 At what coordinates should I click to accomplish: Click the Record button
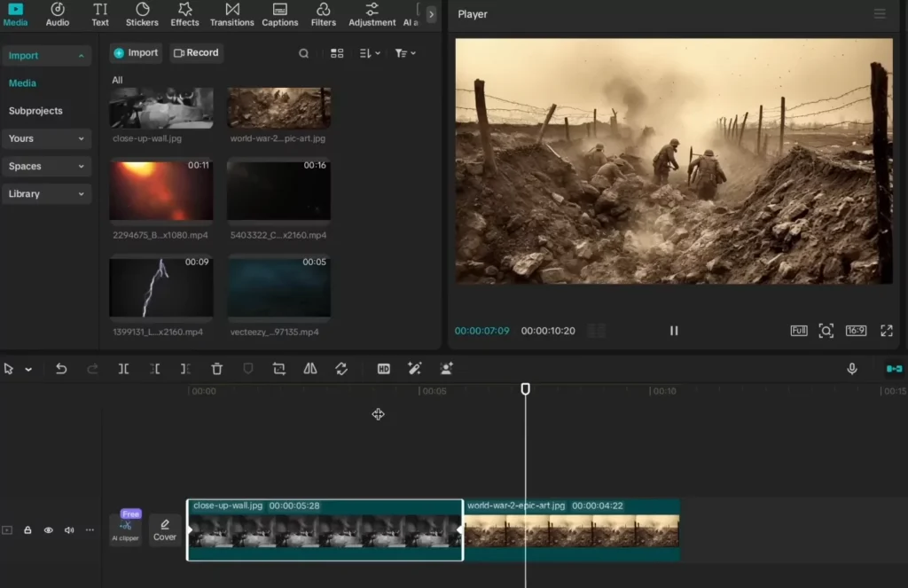pos(196,52)
